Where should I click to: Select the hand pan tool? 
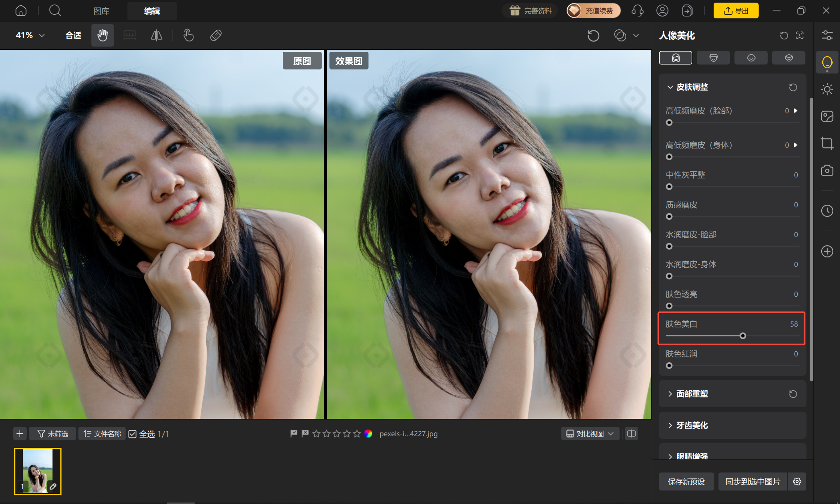pos(102,35)
